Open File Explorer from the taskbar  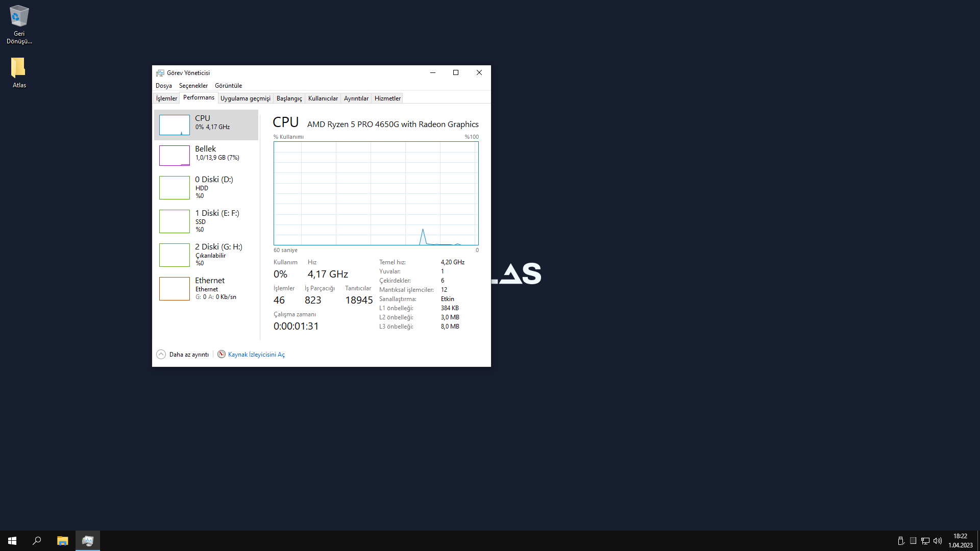[x=62, y=541]
